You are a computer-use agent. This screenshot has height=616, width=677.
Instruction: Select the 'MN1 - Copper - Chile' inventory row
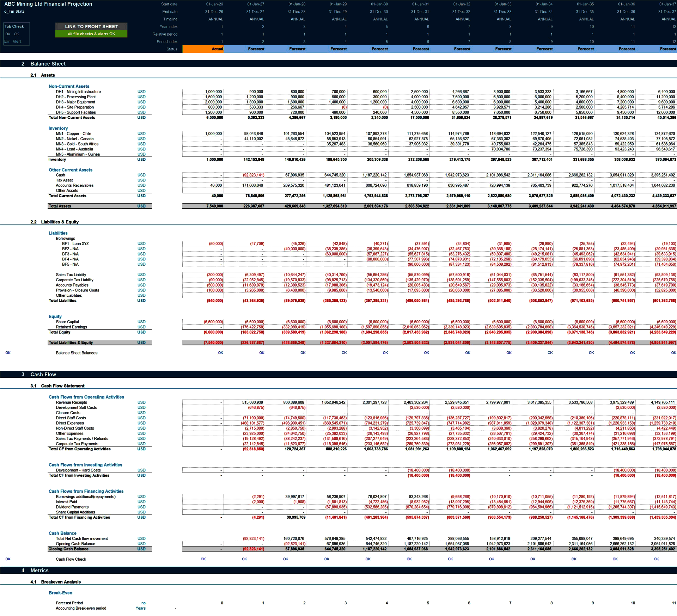point(74,134)
